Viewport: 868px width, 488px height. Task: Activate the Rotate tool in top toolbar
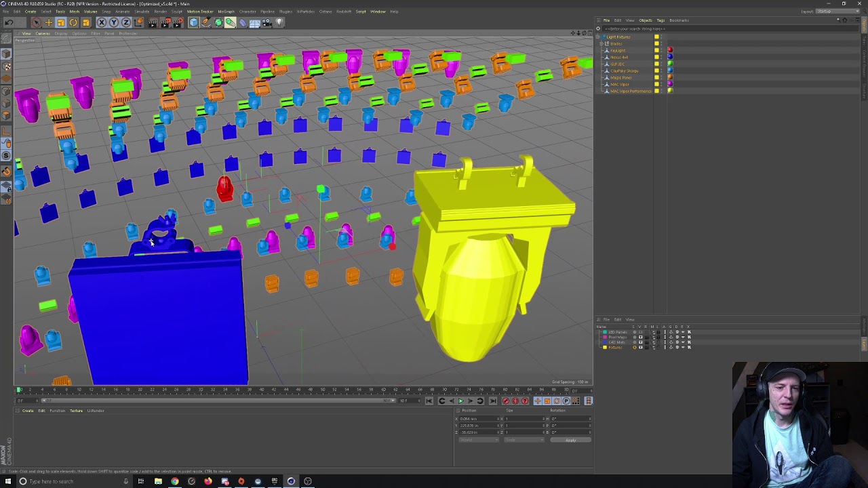(x=73, y=22)
